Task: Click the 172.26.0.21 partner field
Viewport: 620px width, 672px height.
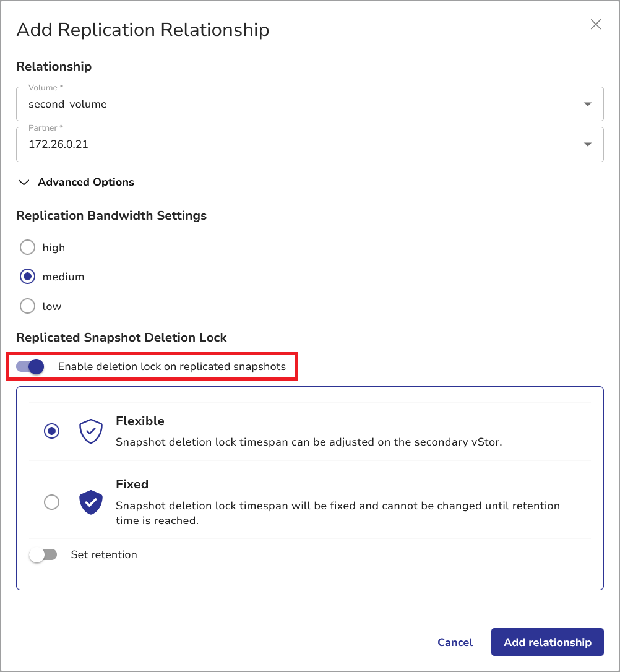Action: coord(297,145)
